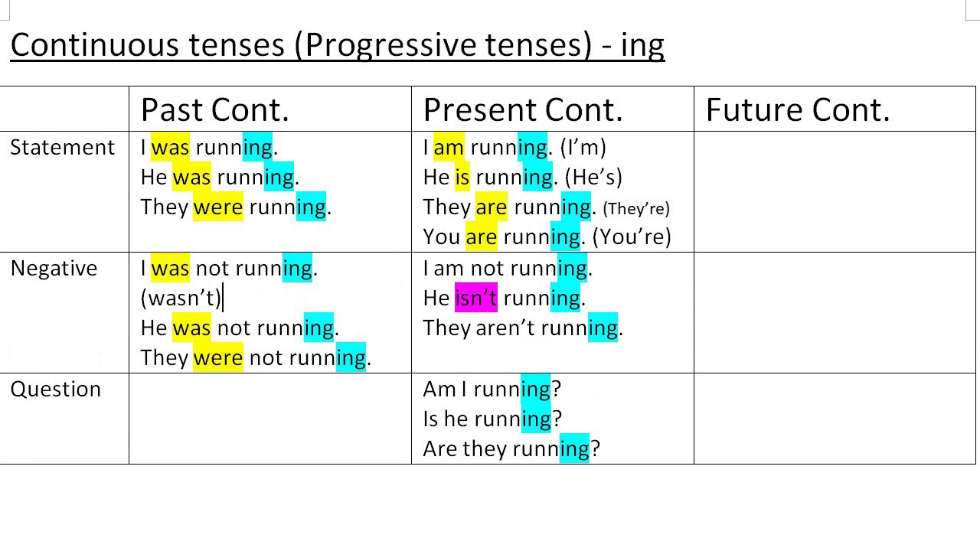Click the "Future Cont." column header
The height and width of the screenshot is (551, 980).
(797, 110)
